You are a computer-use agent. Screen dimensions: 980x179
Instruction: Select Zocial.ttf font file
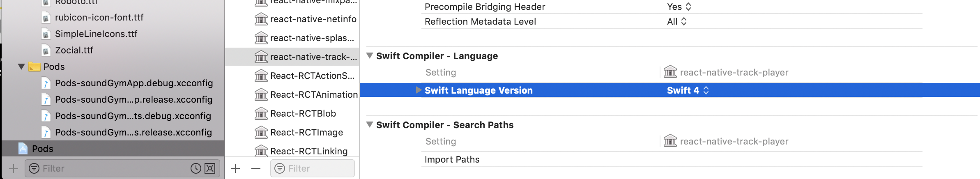pyautogui.click(x=74, y=50)
